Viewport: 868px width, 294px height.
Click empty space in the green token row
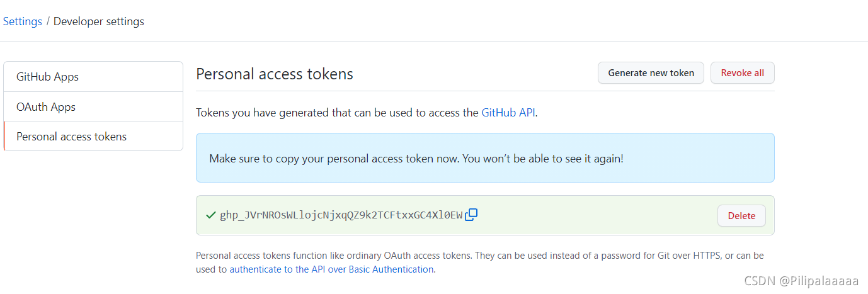click(598, 215)
